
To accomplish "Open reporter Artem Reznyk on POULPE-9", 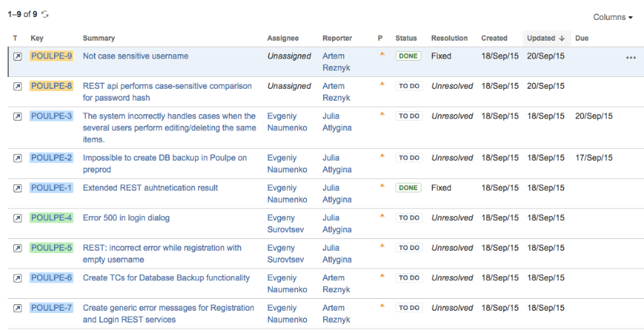I will 336,62.
